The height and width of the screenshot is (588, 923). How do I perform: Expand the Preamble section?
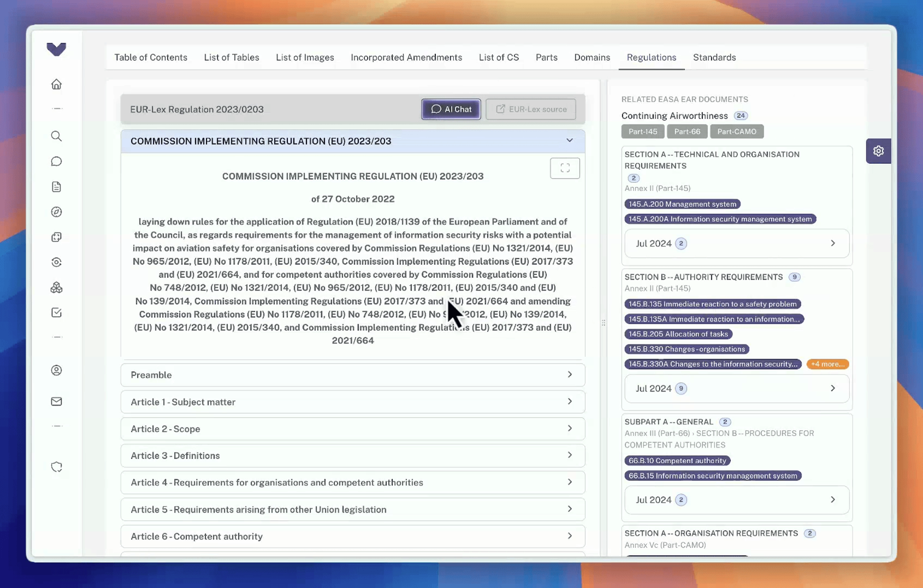tap(353, 375)
